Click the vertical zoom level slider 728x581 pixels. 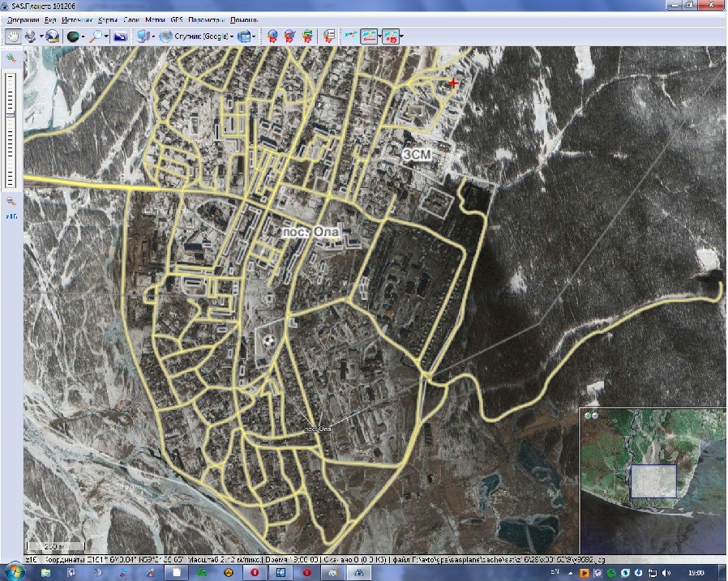[x=11, y=130]
